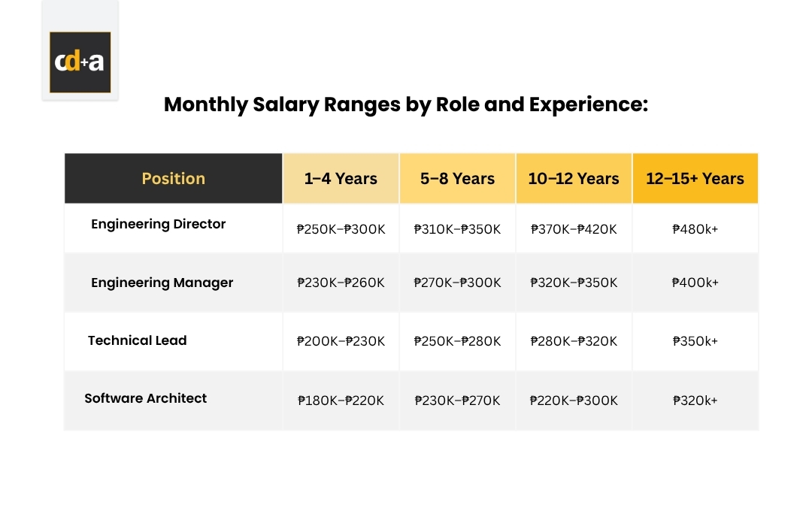The width and height of the screenshot is (812, 526).
Task: Click the ₱200K–₱230K salary cell
Action: point(341,341)
